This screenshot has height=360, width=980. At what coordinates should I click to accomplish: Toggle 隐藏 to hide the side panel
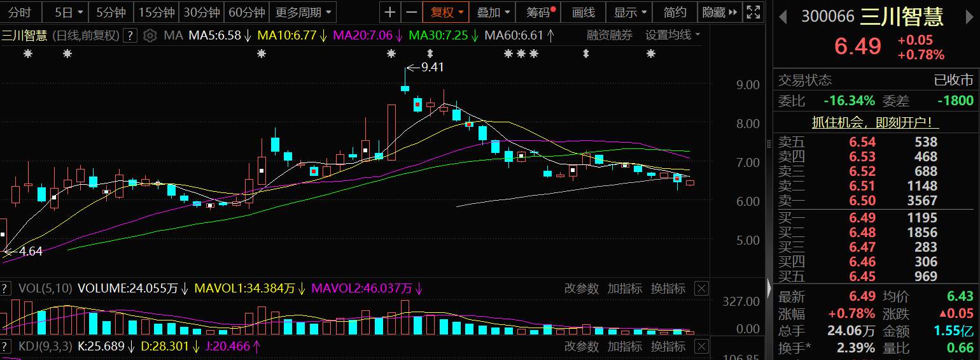click(720, 12)
